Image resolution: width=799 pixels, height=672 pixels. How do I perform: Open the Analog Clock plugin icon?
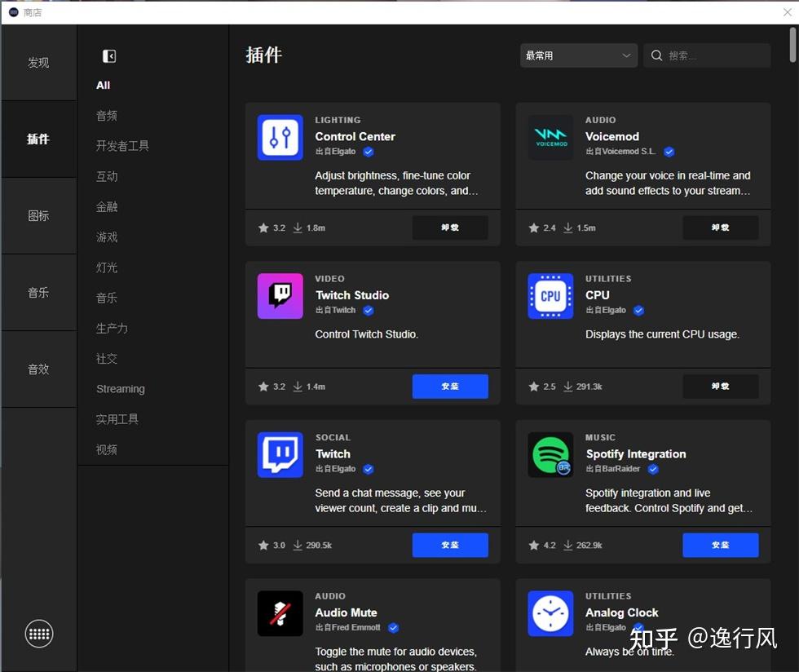[550, 612]
